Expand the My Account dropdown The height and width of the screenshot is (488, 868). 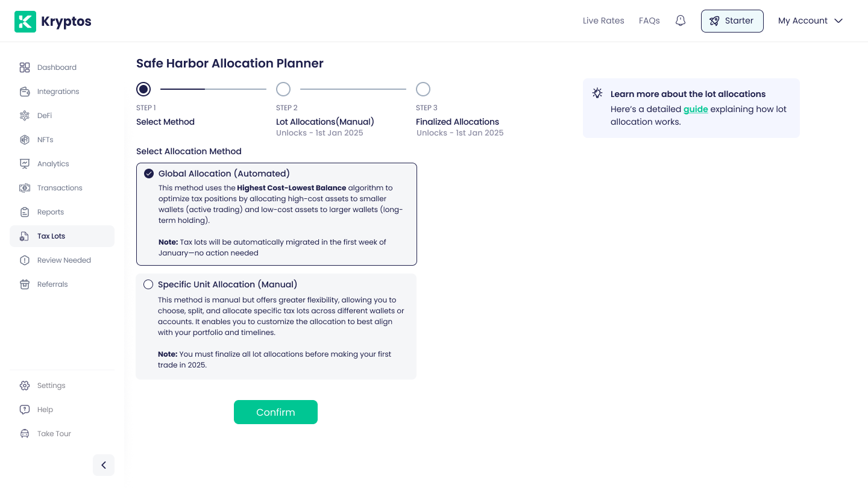click(810, 20)
